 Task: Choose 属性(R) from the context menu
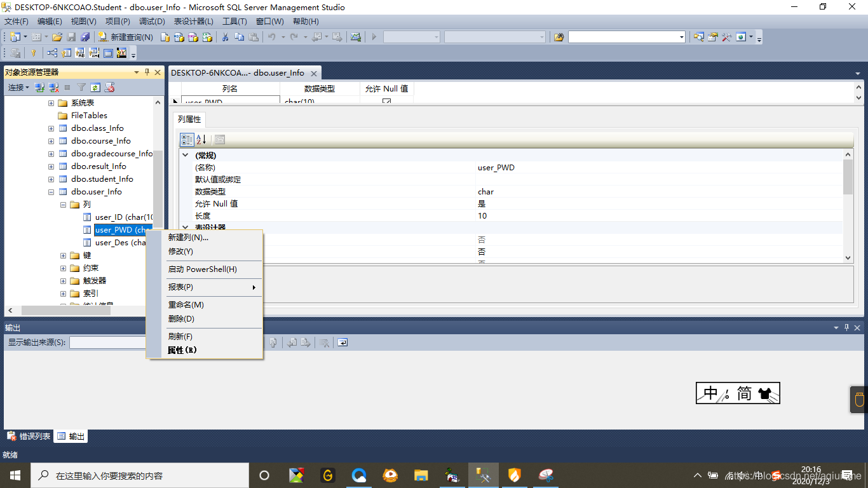pyautogui.click(x=205, y=350)
